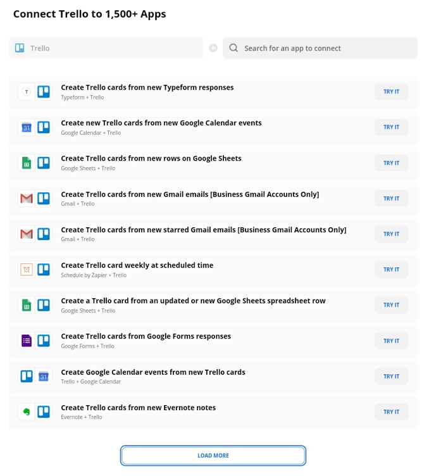Click the Google Forms icon

coord(27,341)
